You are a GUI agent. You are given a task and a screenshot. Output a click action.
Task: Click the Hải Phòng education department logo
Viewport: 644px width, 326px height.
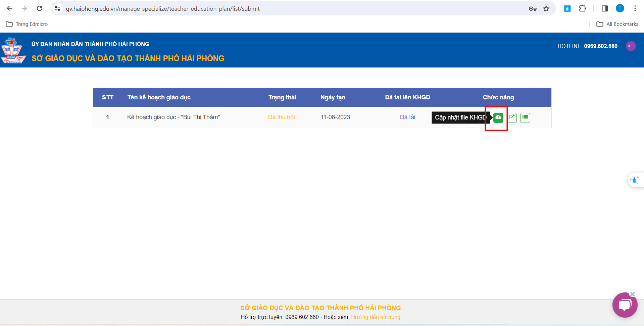tap(13, 50)
